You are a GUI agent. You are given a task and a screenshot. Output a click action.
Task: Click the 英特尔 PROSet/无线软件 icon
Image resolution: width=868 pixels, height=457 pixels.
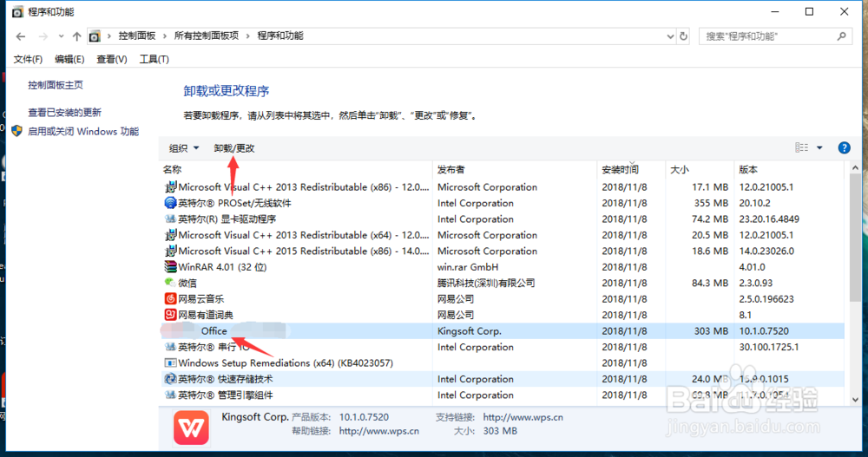pos(170,203)
